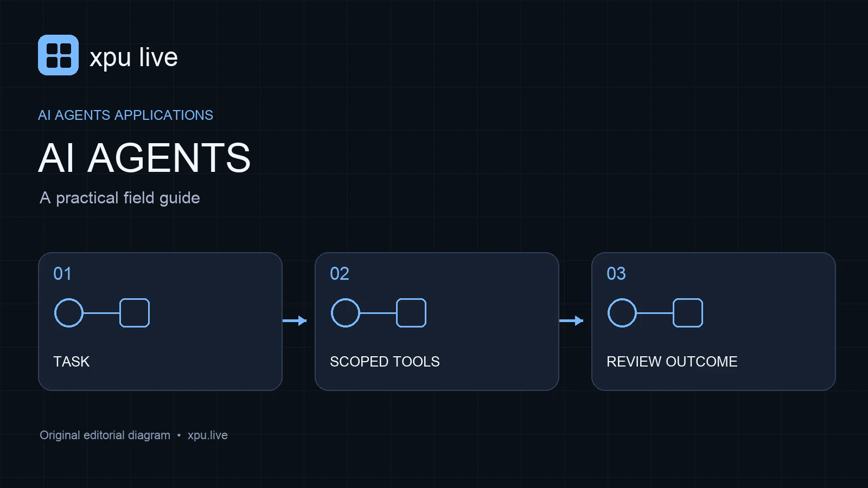Click the arrow between SCOPED TOOLS and REVIEW OUTCOME cards
The height and width of the screenshot is (488, 868).
coord(571,320)
